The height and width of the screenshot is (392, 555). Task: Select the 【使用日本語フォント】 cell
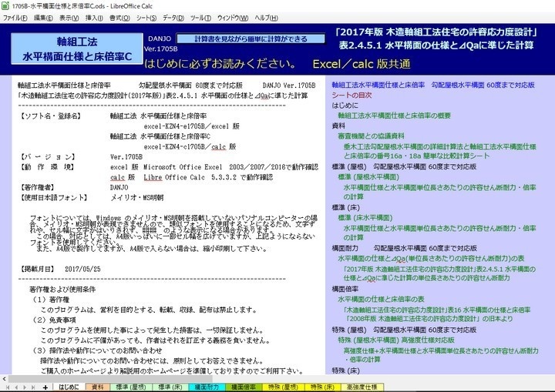(53, 198)
